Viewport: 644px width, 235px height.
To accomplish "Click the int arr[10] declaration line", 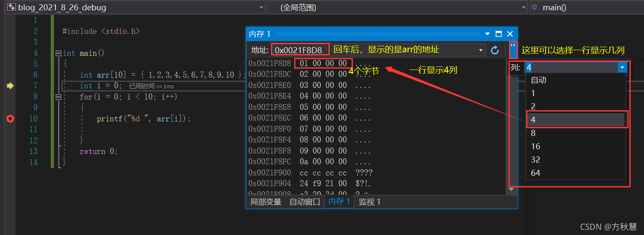I will coord(163,75).
